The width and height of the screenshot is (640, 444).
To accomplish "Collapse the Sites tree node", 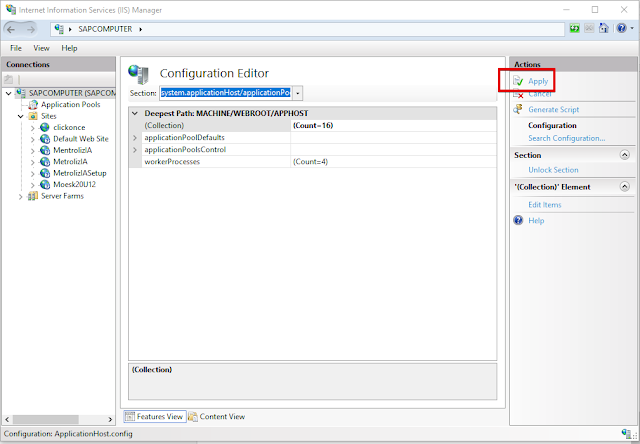I will (20, 116).
